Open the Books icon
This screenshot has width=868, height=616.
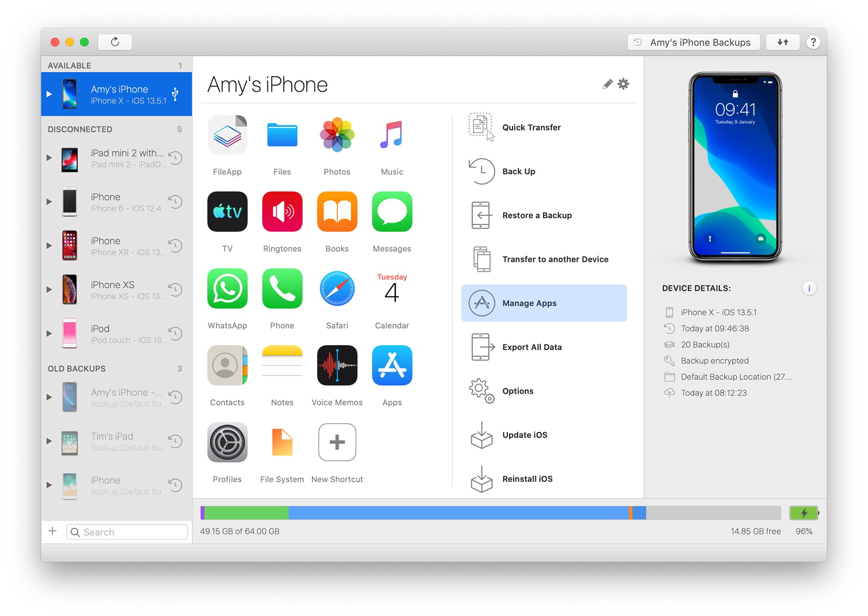tap(337, 211)
